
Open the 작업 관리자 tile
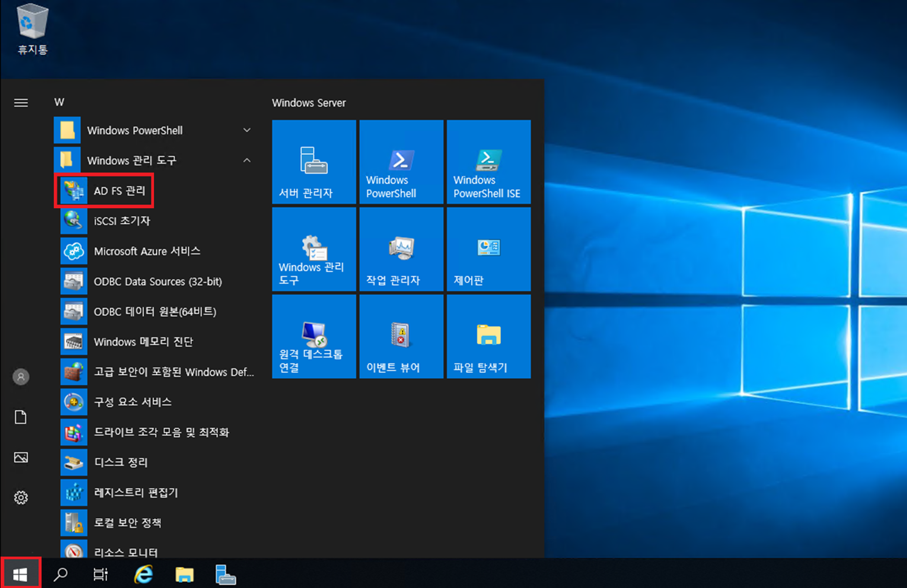click(401, 249)
